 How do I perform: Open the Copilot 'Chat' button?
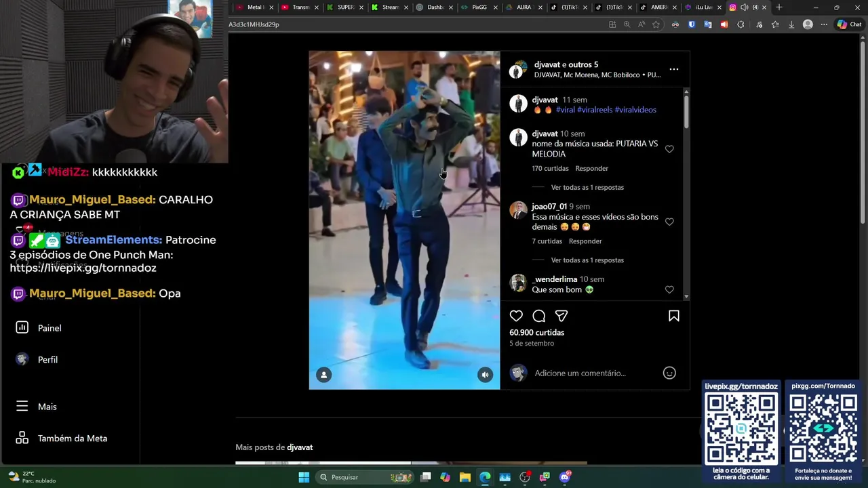(849, 24)
